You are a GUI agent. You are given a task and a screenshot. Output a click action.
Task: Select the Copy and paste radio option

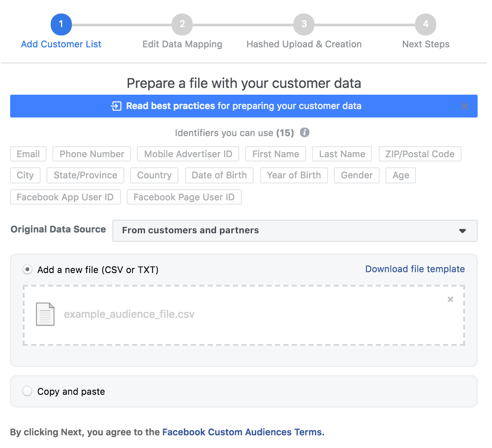coord(27,391)
